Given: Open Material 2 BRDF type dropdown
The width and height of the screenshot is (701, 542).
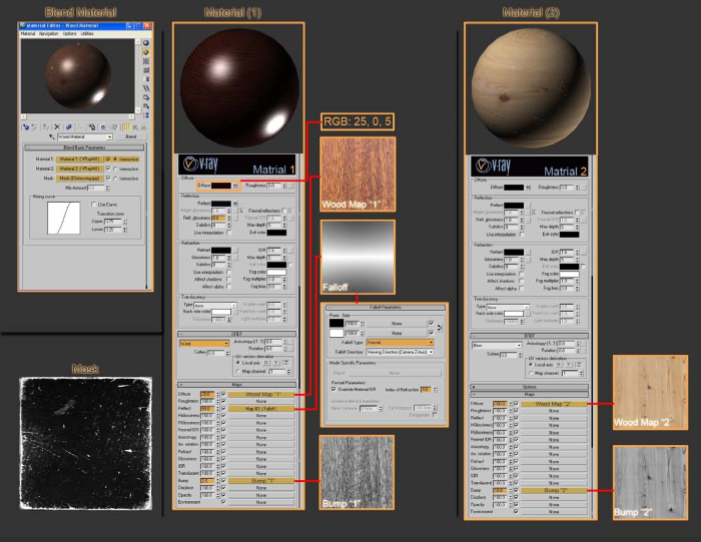Looking at the screenshot, I should pos(497,345).
